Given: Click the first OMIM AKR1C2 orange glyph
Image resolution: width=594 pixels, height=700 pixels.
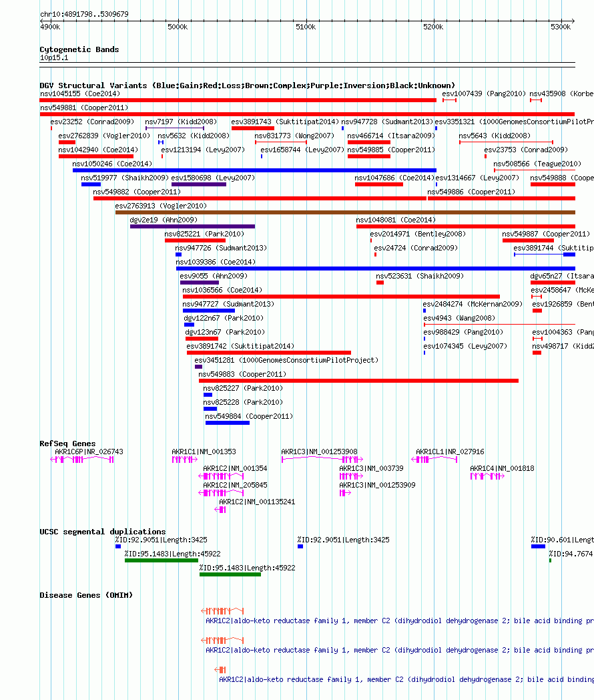Looking at the screenshot, I should coord(222,610).
